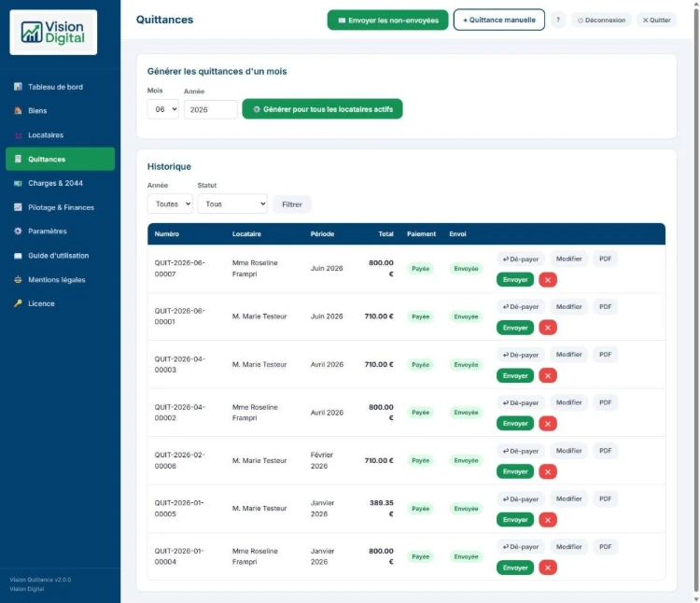700x603 pixels.
Task: Click the Quittances receipt icon
Action: (x=18, y=159)
